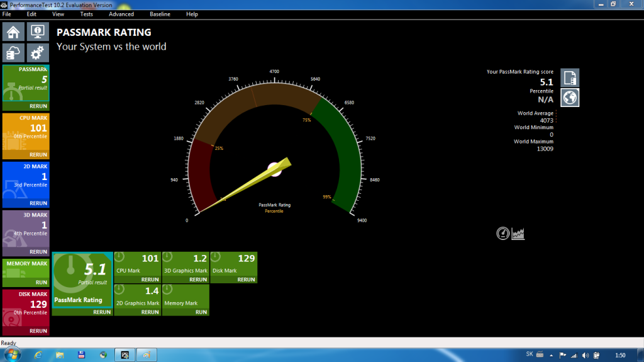Click RERUN under 2D Graphics Mark tile
This screenshot has width=644, height=362.
click(150, 312)
